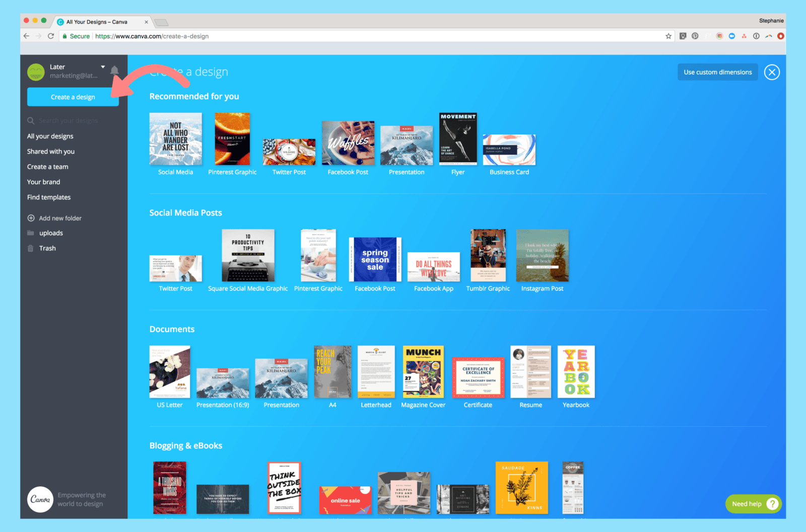The width and height of the screenshot is (806, 532).
Task: Click the Add new folder plus icon
Action: (x=31, y=218)
